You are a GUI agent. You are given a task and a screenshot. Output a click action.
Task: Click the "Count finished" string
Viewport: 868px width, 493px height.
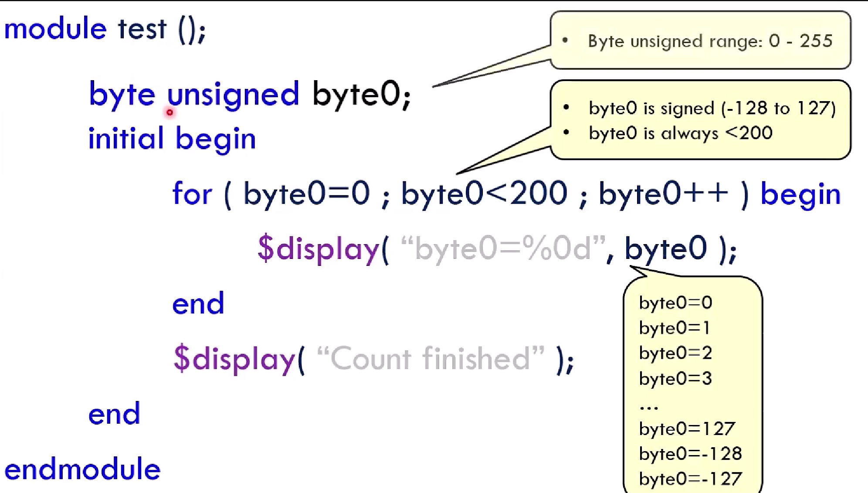click(x=431, y=359)
